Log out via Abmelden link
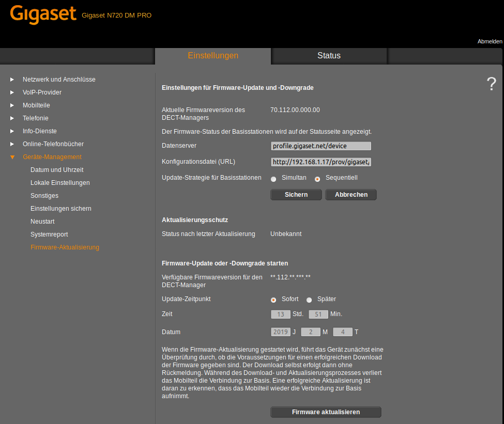Image resolution: width=504 pixels, height=424 pixels. pos(490,41)
